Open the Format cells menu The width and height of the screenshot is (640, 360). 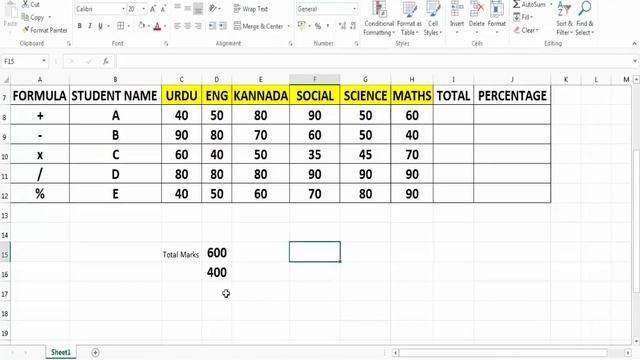click(497, 18)
